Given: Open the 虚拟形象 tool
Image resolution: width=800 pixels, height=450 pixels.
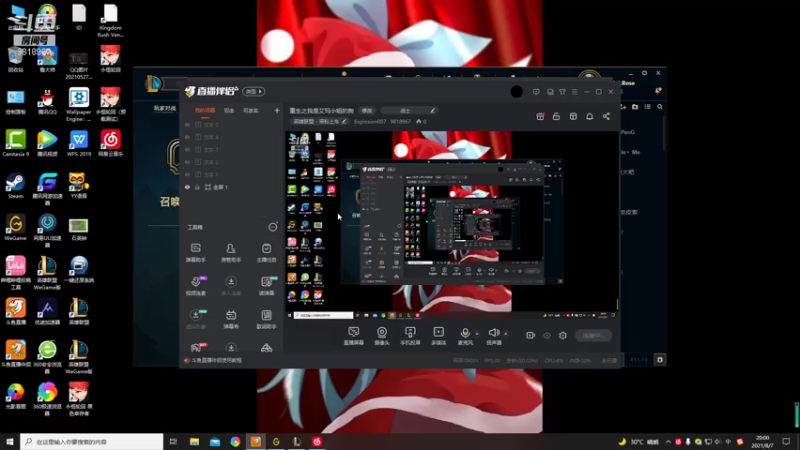Looking at the screenshot, I should 195,319.
